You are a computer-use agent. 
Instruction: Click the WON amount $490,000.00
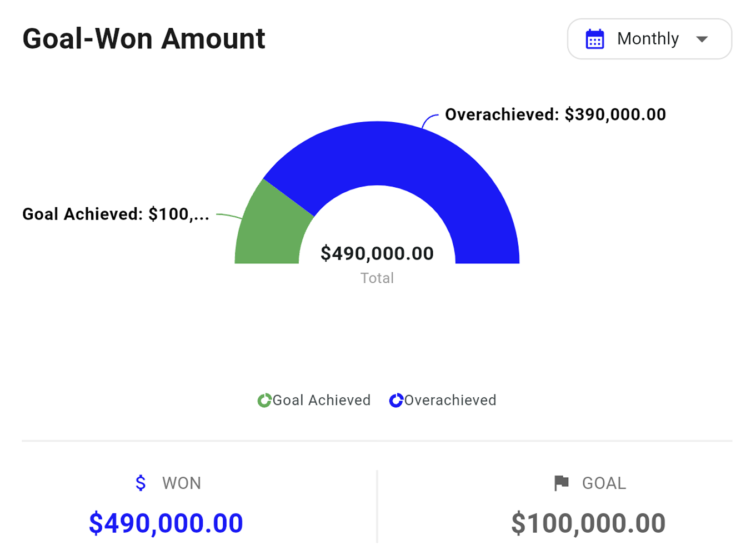point(165,522)
